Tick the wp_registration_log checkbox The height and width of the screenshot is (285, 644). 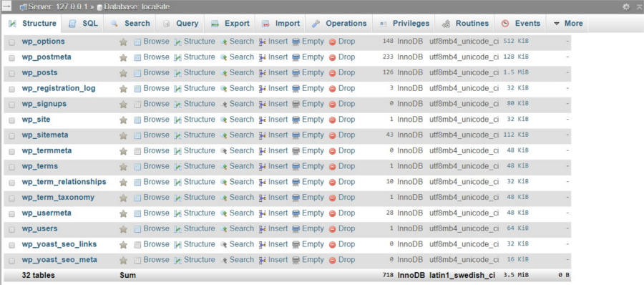point(12,90)
